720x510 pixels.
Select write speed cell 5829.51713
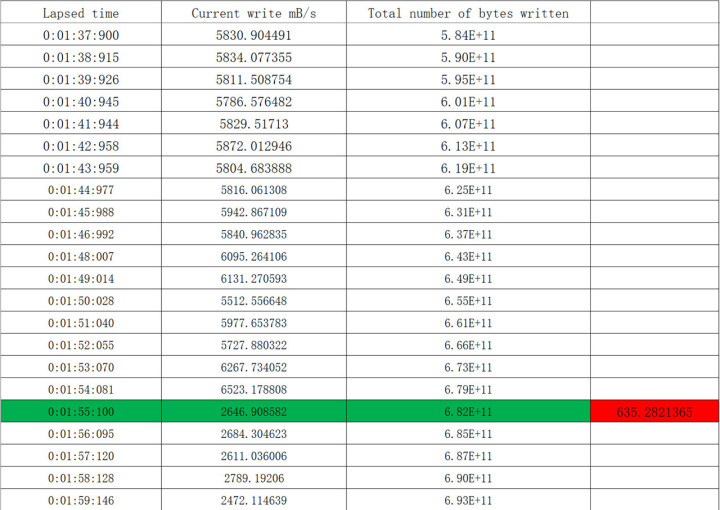coord(254,123)
